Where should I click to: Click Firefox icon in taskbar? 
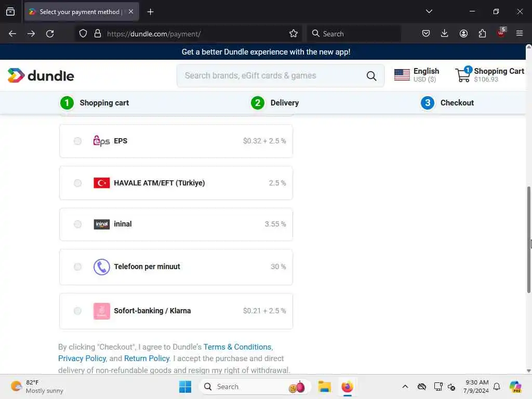point(348,387)
